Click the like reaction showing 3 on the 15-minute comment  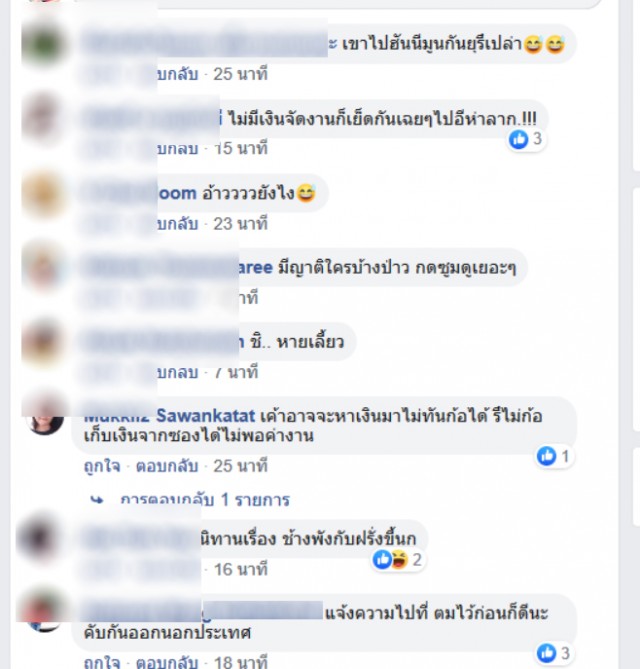[x=526, y=139]
